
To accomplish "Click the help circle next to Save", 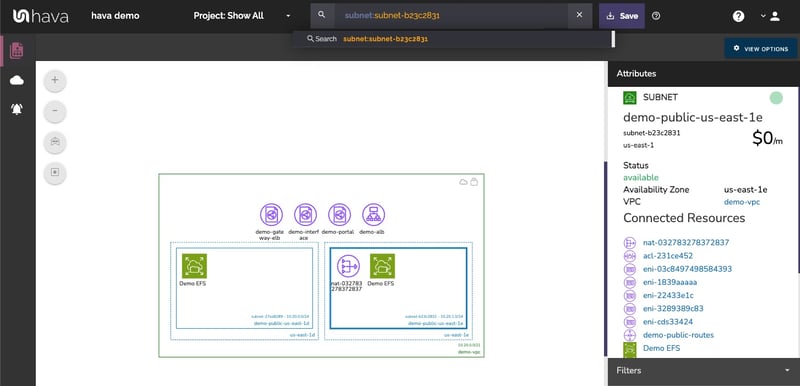I will point(656,16).
